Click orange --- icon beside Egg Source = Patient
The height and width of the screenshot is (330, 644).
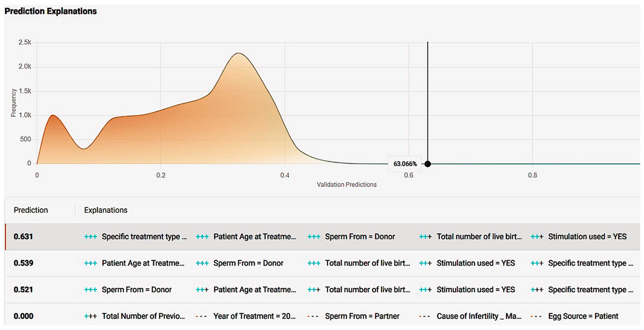tap(536, 316)
